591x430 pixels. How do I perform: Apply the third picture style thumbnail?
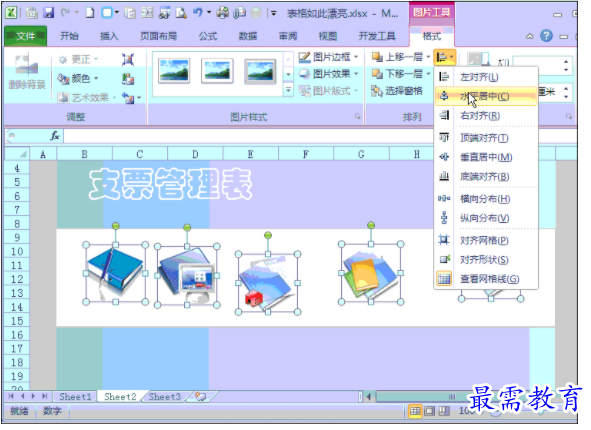260,71
